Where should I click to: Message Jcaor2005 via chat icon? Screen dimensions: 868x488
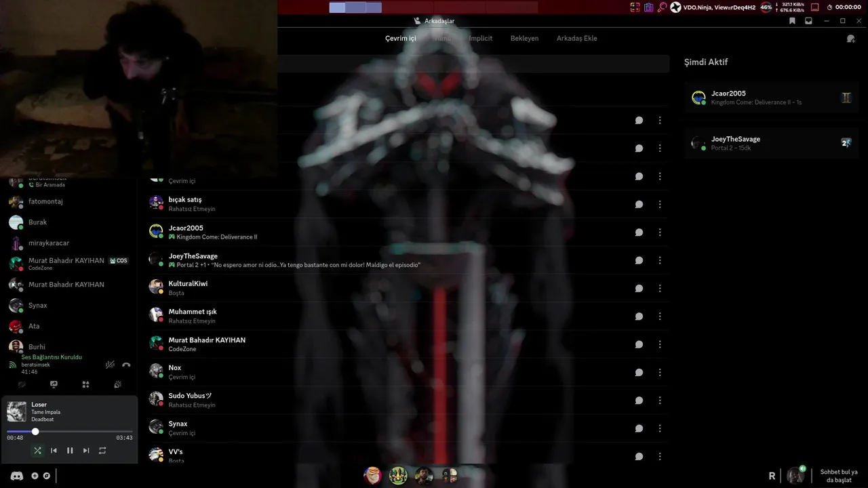(639, 232)
